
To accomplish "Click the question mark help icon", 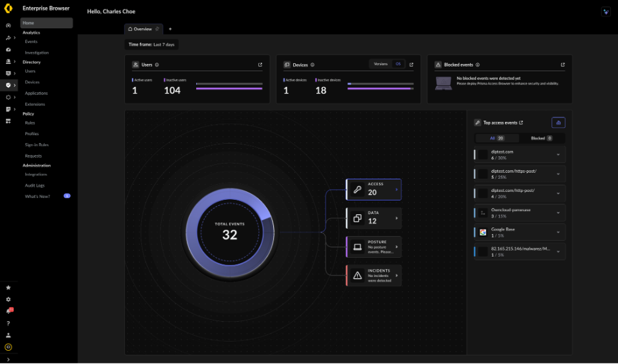I will tap(8, 323).
